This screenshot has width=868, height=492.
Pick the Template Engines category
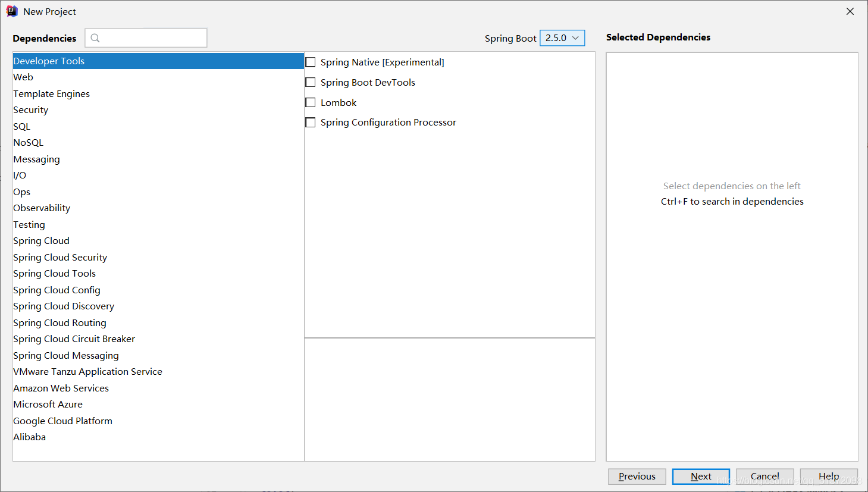(x=52, y=94)
